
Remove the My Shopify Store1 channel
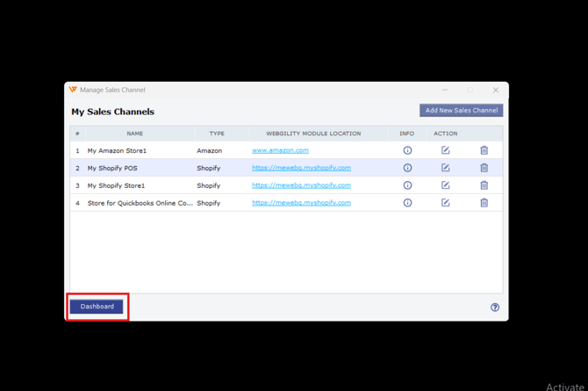point(484,185)
